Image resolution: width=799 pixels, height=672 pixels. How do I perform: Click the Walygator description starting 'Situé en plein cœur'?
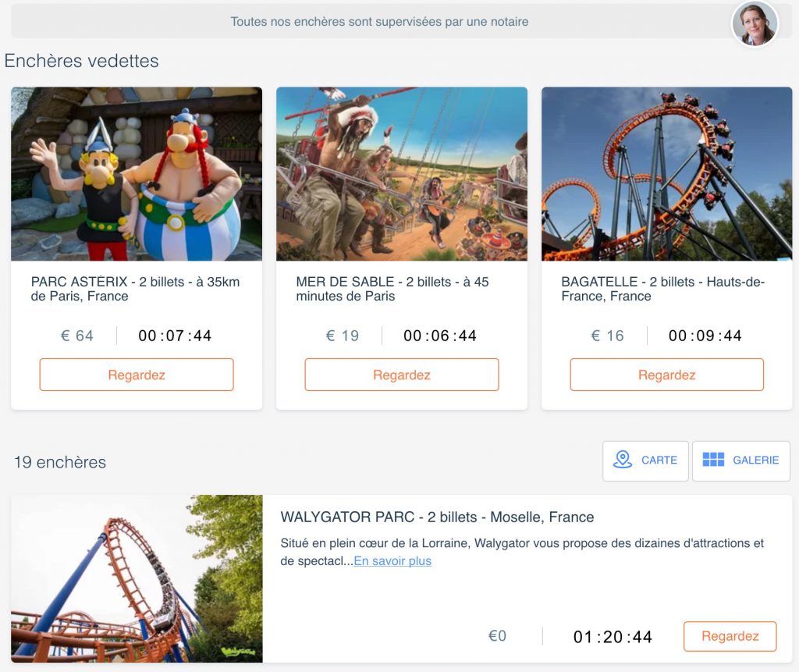522,552
